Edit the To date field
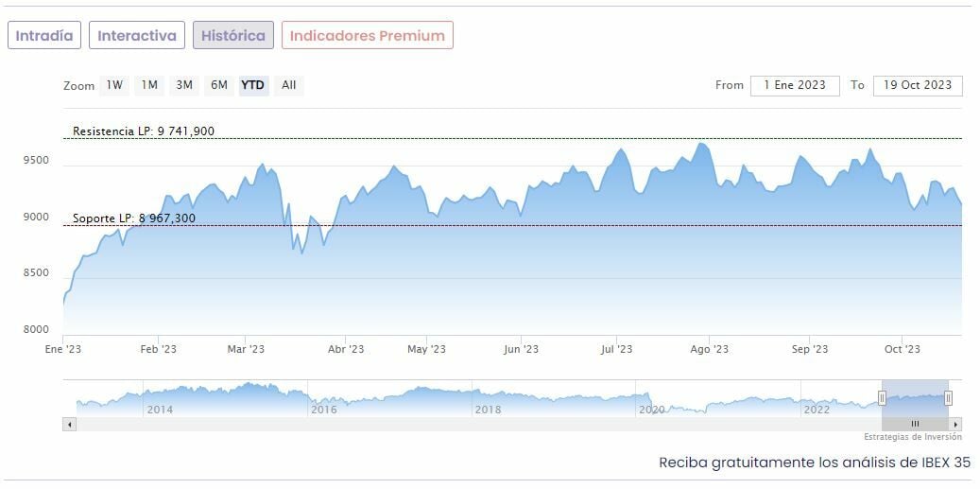The image size is (980, 489). [x=918, y=85]
